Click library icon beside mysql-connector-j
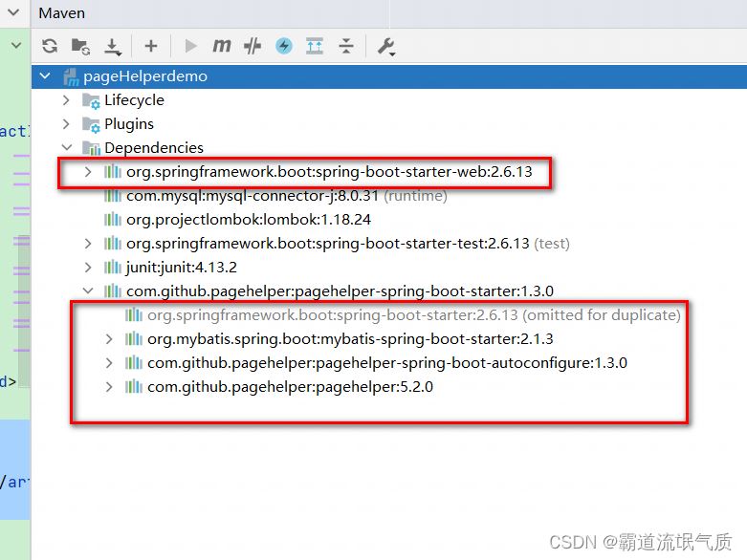This screenshot has height=560, width=747. coord(113,196)
